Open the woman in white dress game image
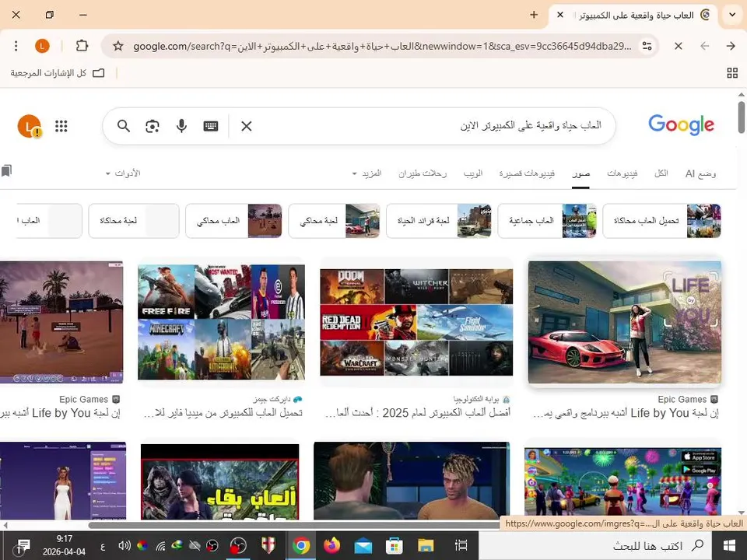The height and width of the screenshot is (560, 747). 63,481
